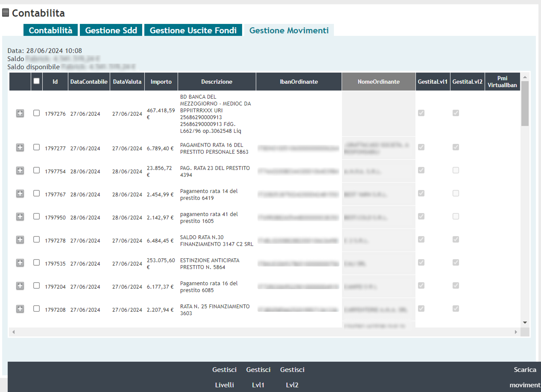Click the Id cell 1797754

55,171
